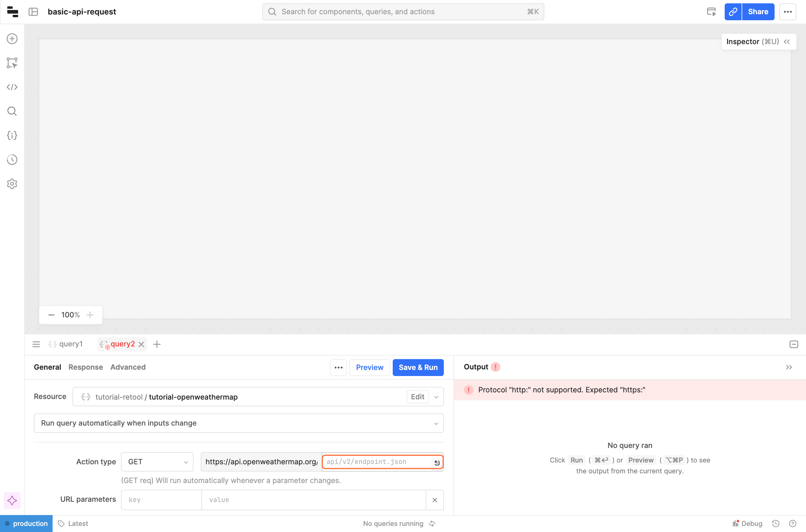Screen dimensions: 806x532
Task: Open the Resource selector dropdown chevron
Action: point(436,397)
